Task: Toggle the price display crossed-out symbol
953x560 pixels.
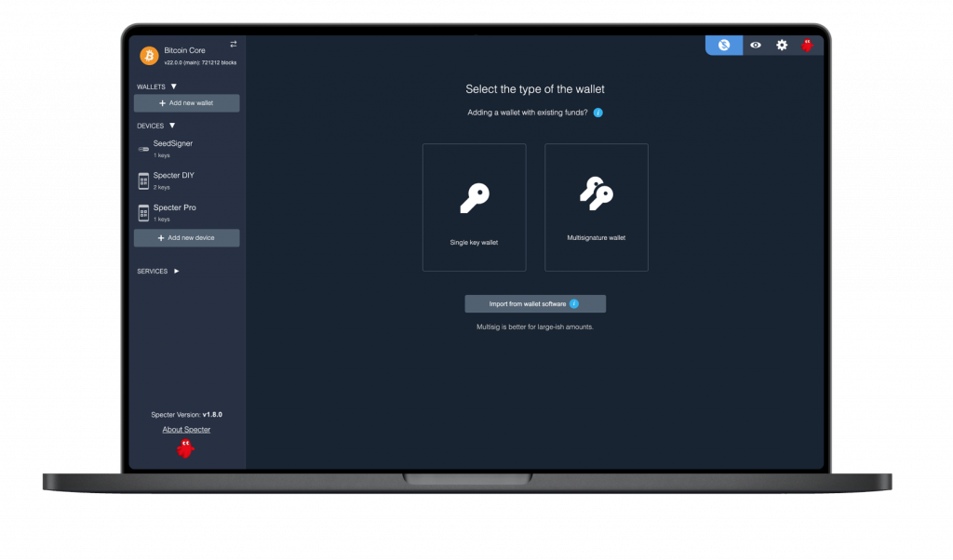Action: coord(724,45)
